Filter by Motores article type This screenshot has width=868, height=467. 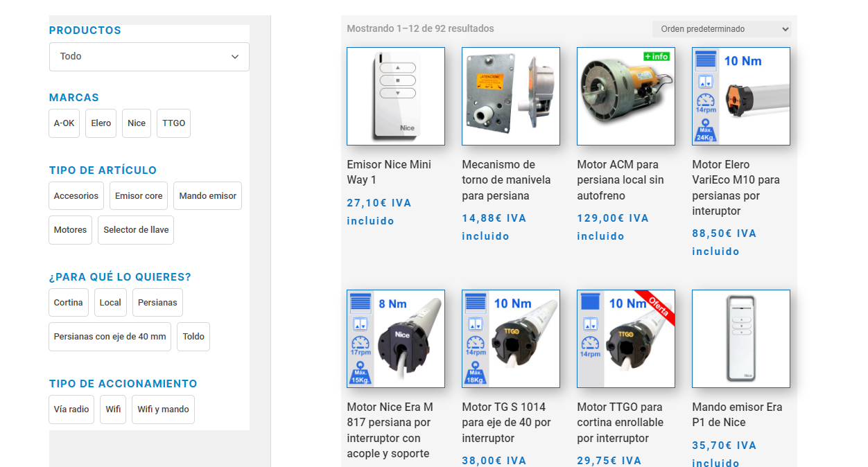click(x=70, y=230)
